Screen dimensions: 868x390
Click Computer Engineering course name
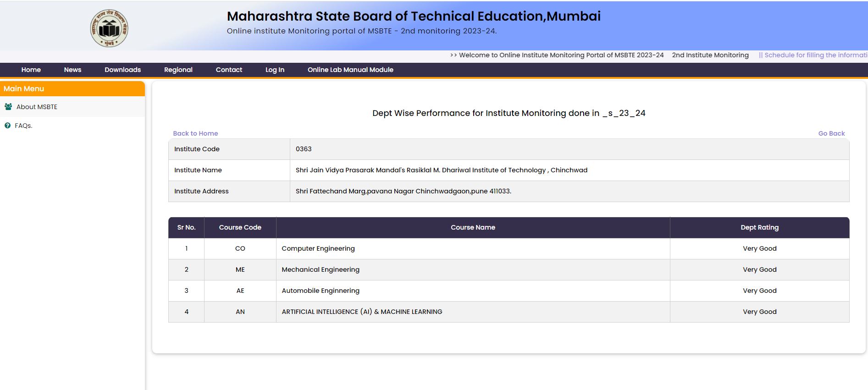pyautogui.click(x=318, y=248)
